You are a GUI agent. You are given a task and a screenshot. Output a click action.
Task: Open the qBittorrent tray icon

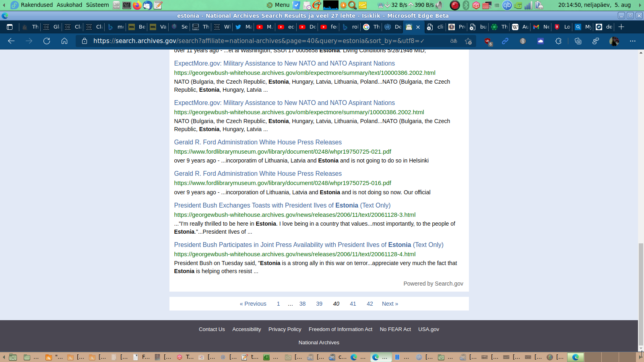[507, 5]
